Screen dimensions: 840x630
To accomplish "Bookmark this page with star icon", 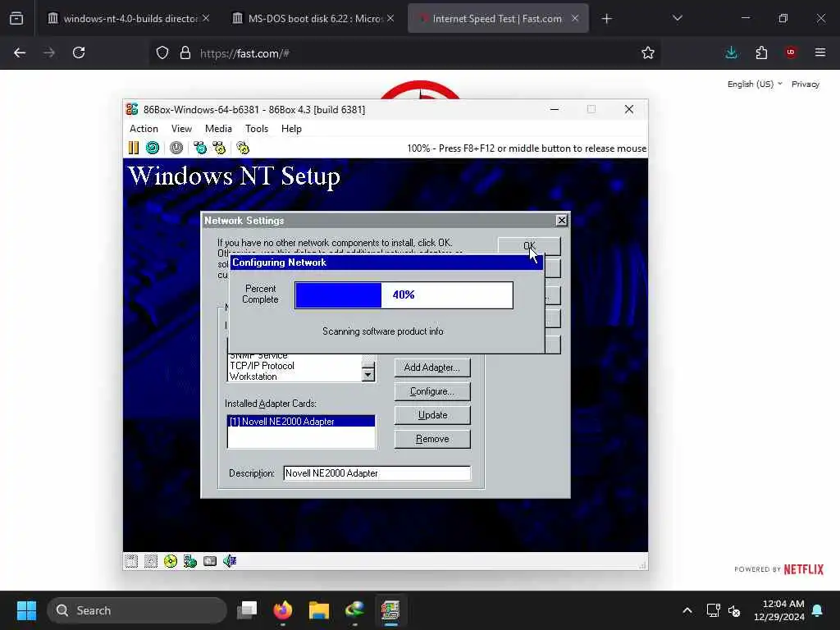I will click(x=648, y=52).
